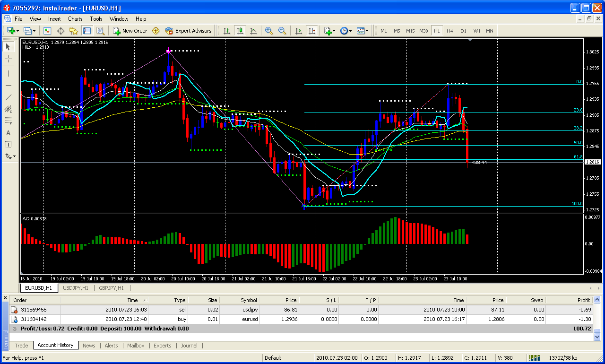This screenshot has height=364, width=605.
Task: Select the Crosshair tool in left toolbar
Action: 8,59
